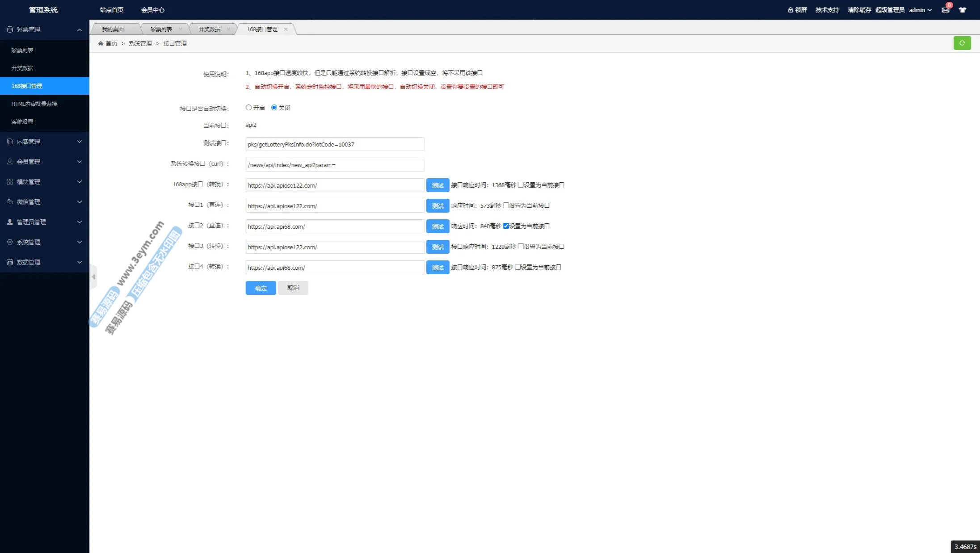Click the 测试接口 input field

point(334,144)
